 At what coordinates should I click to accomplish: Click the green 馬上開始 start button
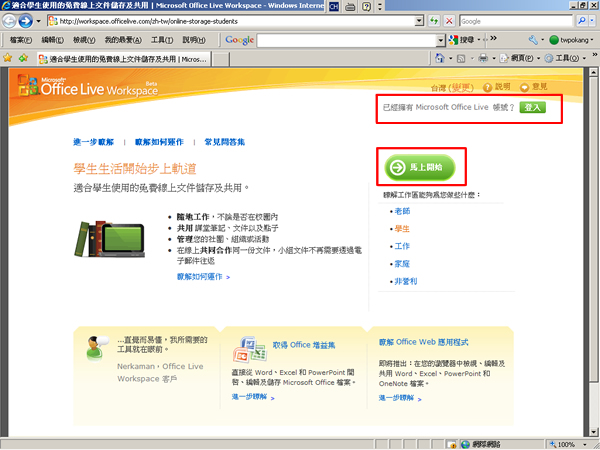pos(420,167)
